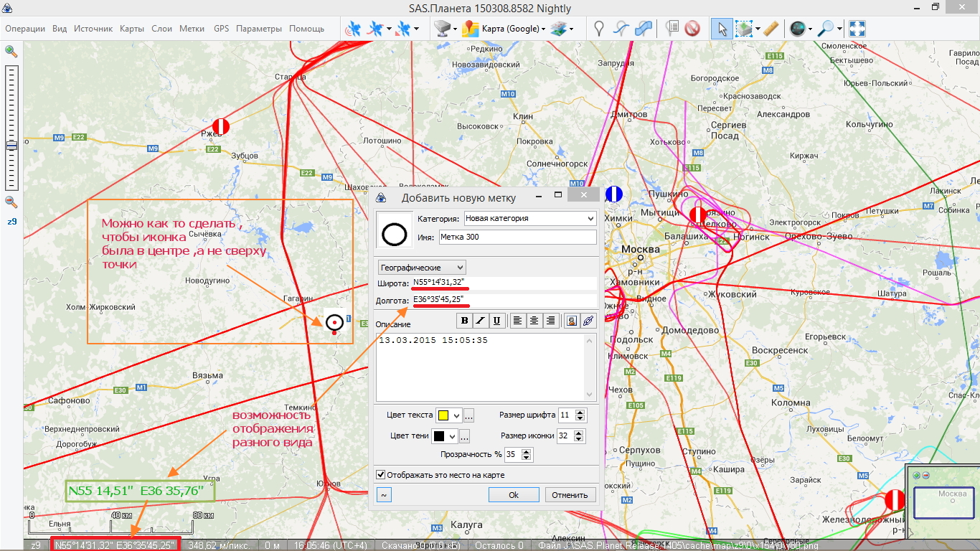
Task: Expand the Категория dropdown
Action: click(x=590, y=218)
